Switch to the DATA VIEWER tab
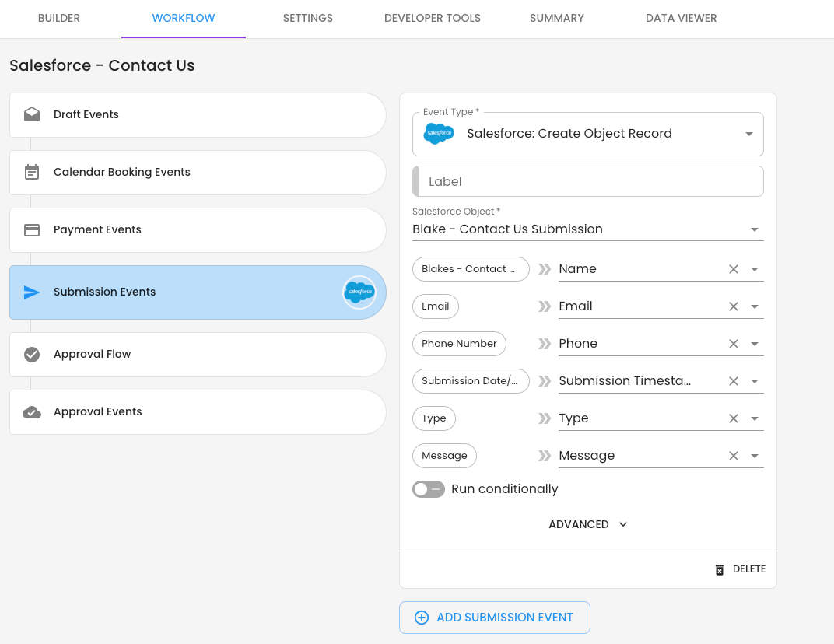 [682, 18]
